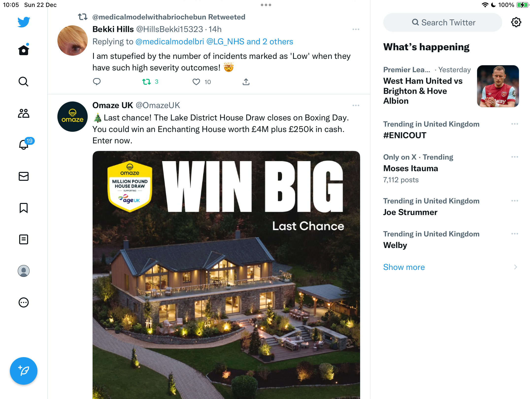Open the Messages envelope icon
The width and height of the screenshot is (532, 399).
tap(24, 176)
